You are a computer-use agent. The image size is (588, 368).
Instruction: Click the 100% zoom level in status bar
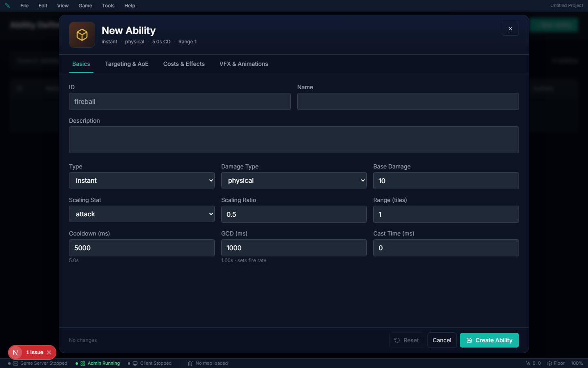click(x=577, y=363)
